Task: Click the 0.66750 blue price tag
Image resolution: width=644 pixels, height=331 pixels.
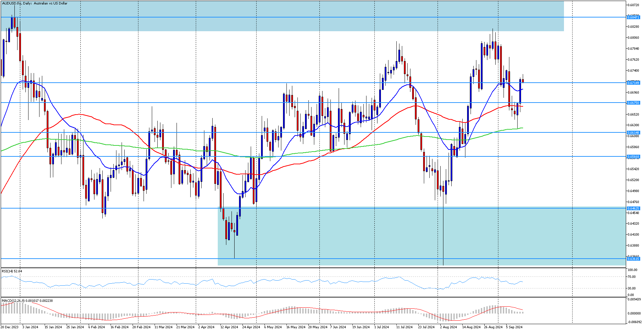Action: 633,103
